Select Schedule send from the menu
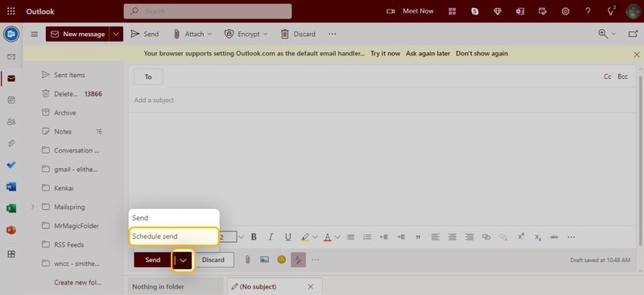 (x=174, y=236)
